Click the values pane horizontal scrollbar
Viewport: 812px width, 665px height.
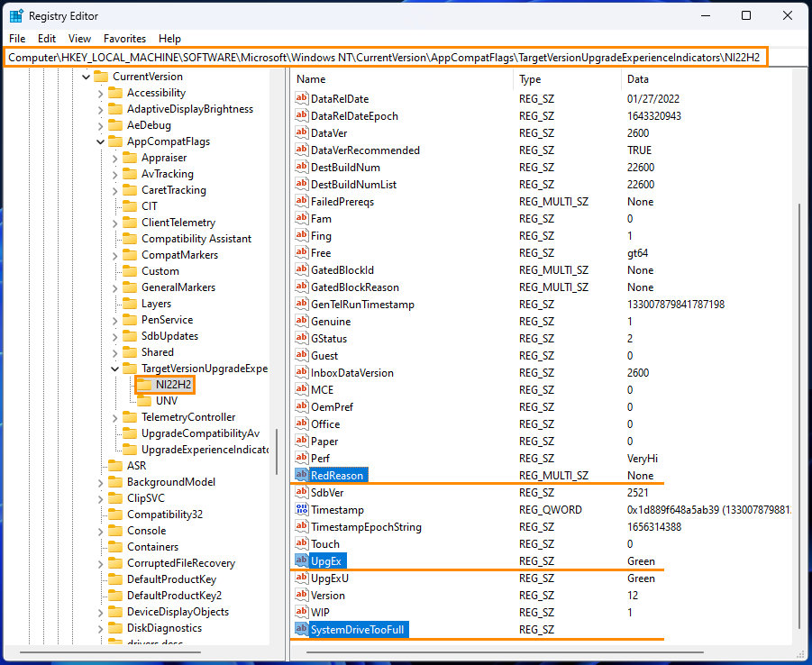pos(505,652)
